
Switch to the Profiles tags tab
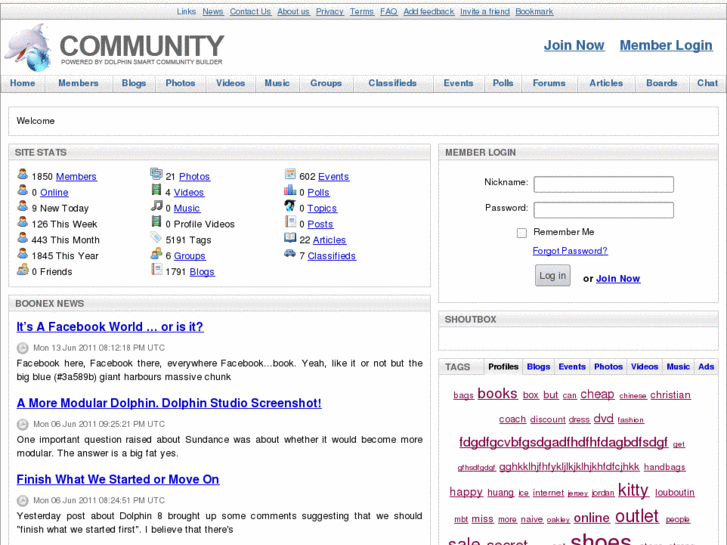click(x=503, y=366)
